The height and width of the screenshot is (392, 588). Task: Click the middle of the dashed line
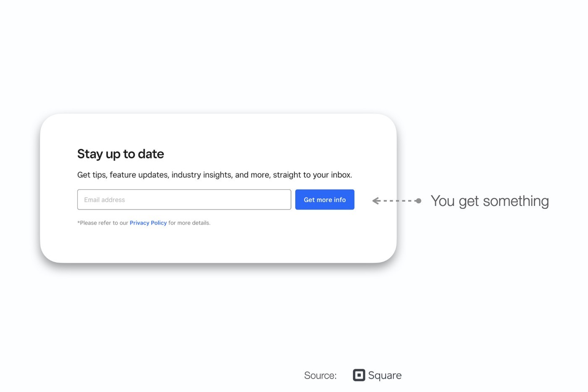397,201
